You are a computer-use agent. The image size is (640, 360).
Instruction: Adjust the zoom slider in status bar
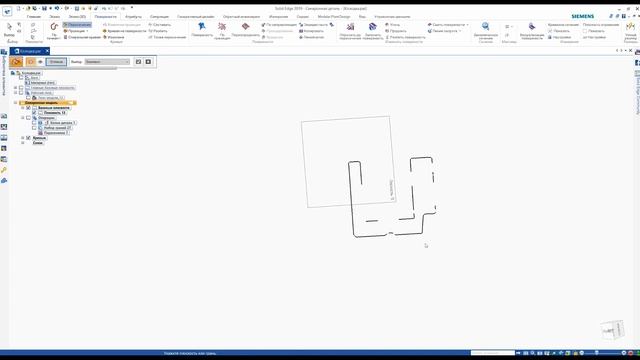[596, 353]
